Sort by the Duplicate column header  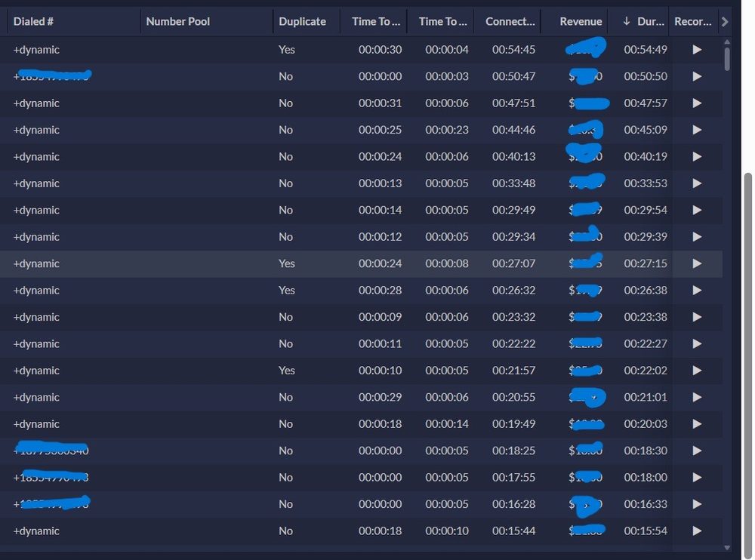[303, 22]
